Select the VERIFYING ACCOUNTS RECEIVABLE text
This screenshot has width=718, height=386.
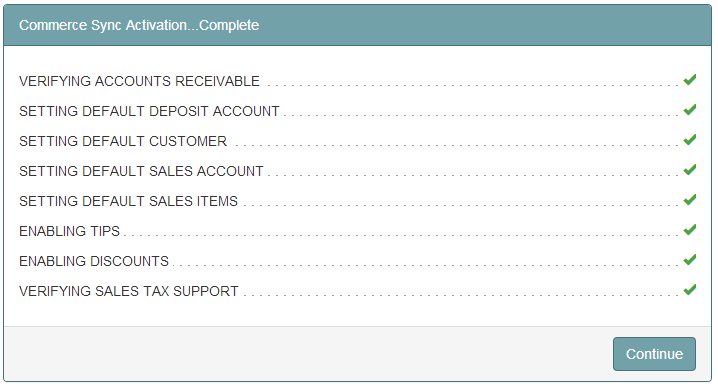click(x=139, y=81)
